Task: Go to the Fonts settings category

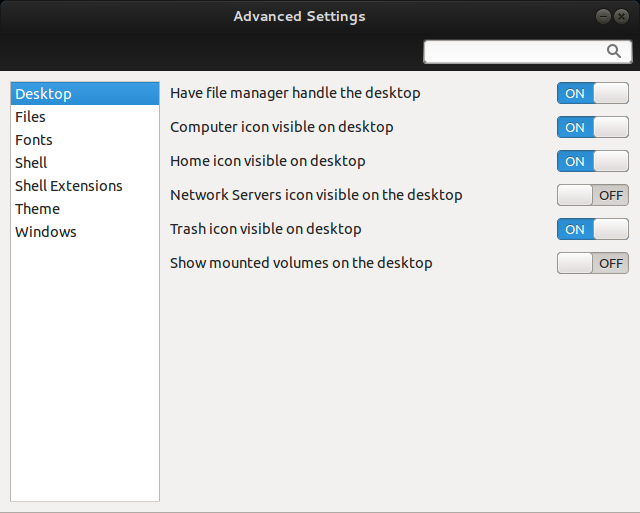Action: [x=34, y=140]
